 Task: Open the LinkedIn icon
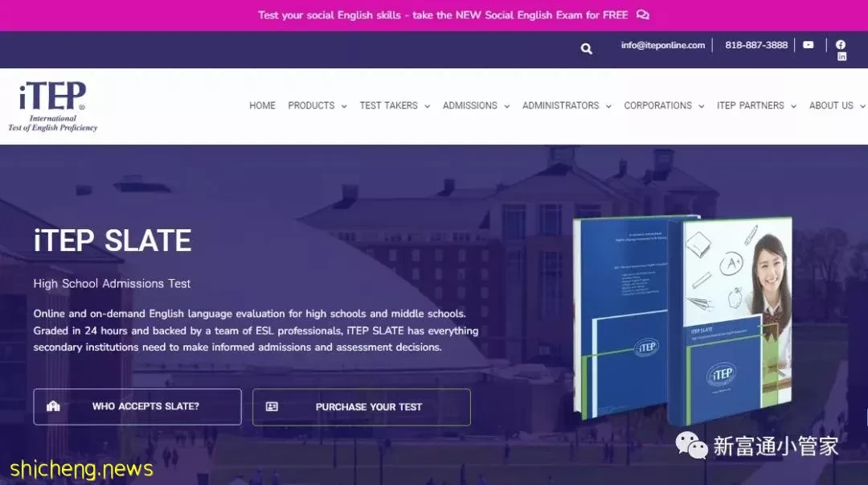coord(841,56)
